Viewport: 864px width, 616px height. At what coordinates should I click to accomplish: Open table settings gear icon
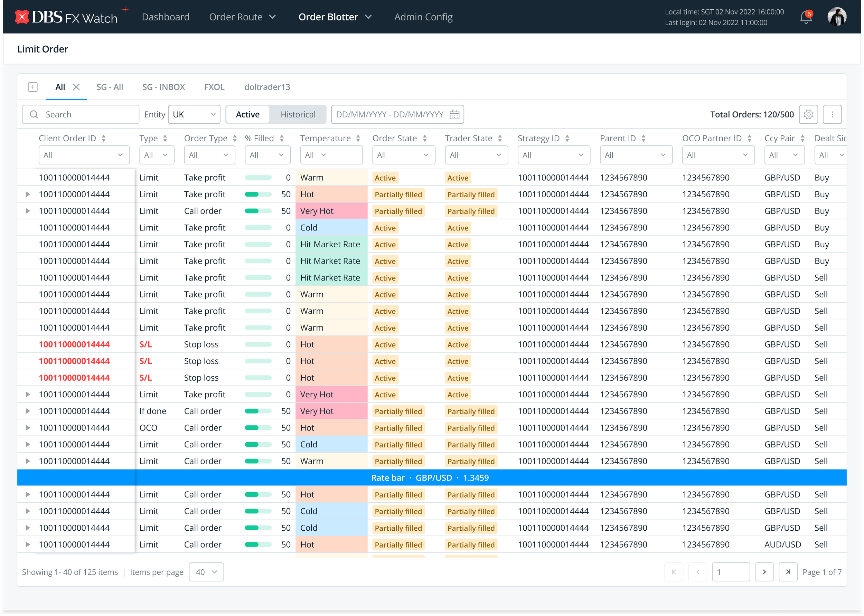(x=808, y=115)
